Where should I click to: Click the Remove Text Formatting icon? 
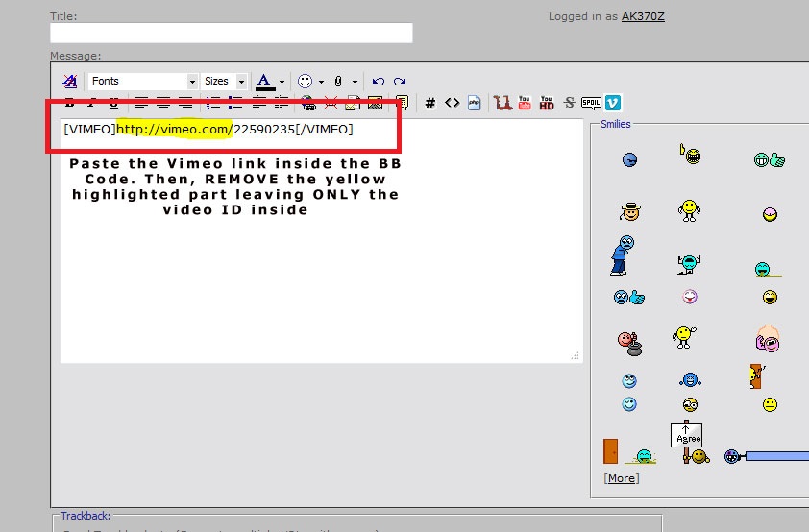coord(69,81)
